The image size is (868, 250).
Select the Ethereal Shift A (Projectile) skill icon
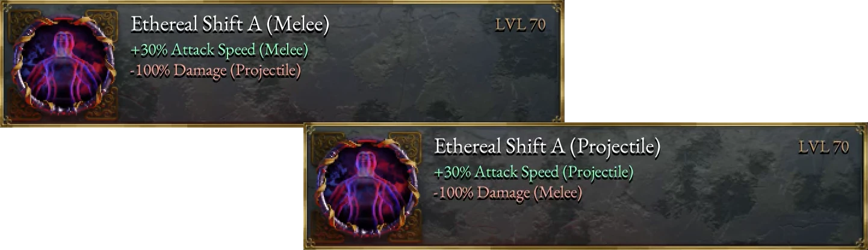(x=366, y=186)
